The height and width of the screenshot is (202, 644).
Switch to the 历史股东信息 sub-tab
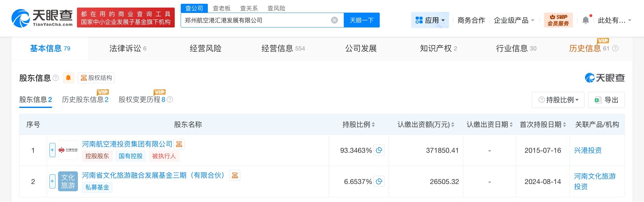(x=85, y=100)
